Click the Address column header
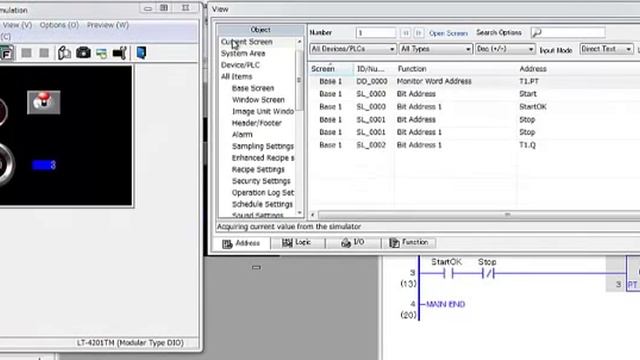 578,69
